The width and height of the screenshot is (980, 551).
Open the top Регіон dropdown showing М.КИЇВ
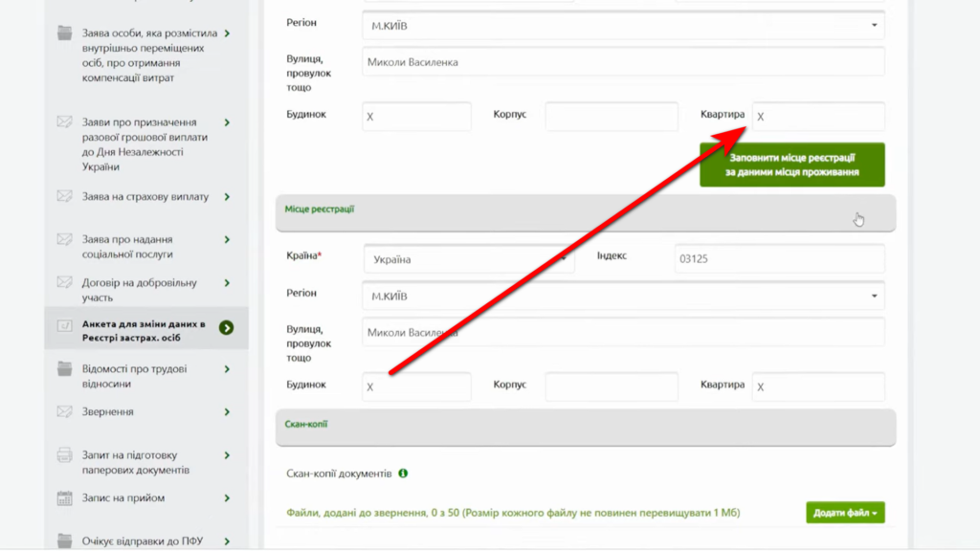[622, 26]
